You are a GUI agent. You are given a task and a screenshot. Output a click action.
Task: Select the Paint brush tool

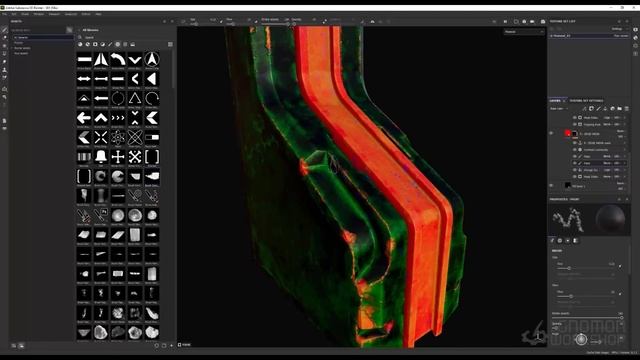pyautogui.click(x=4, y=30)
